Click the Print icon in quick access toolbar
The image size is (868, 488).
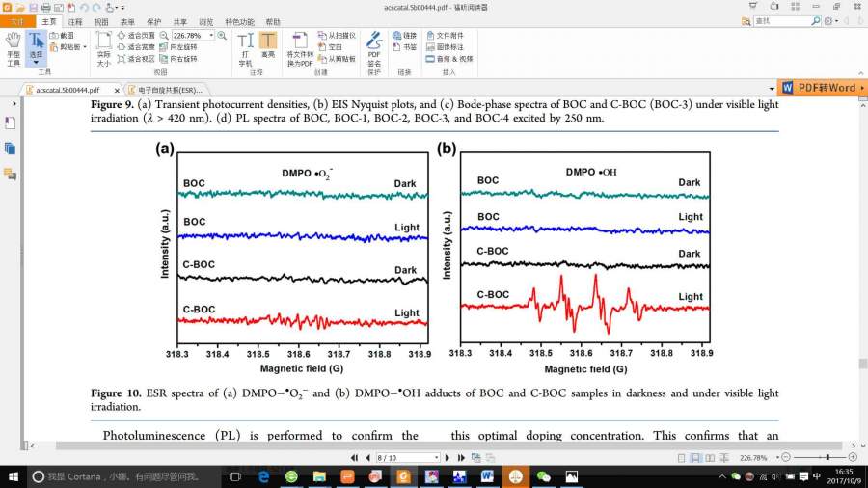click(x=46, y=7)
